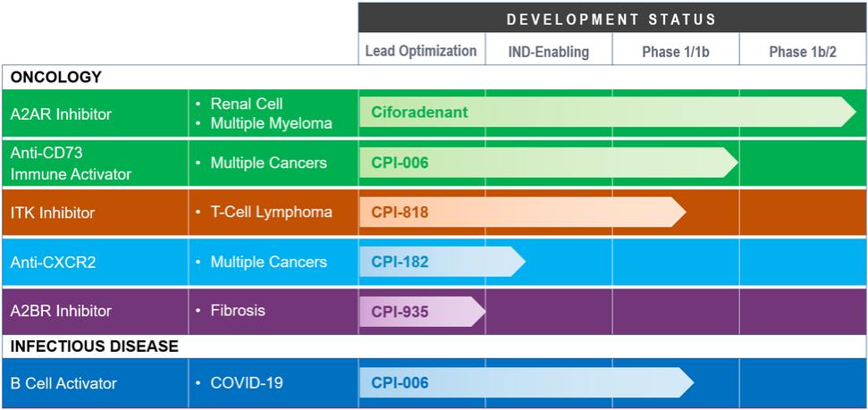Select the ITK Inhibitor row label
Viewport: 868px width, 410px height.
(x=53, y=213)
